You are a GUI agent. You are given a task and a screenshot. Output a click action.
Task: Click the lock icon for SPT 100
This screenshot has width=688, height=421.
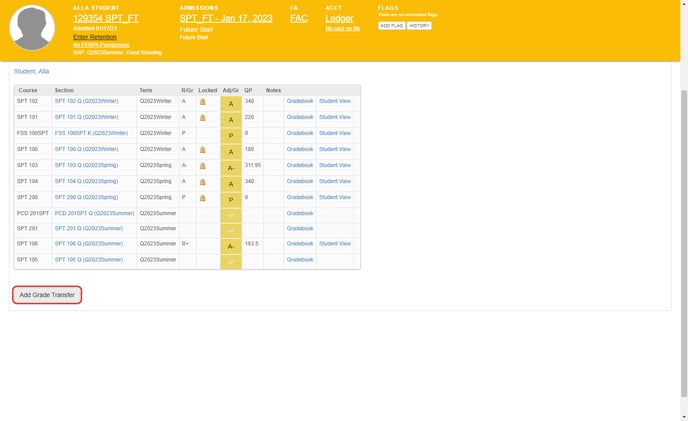pyautogui.click(x=203, y=150)
